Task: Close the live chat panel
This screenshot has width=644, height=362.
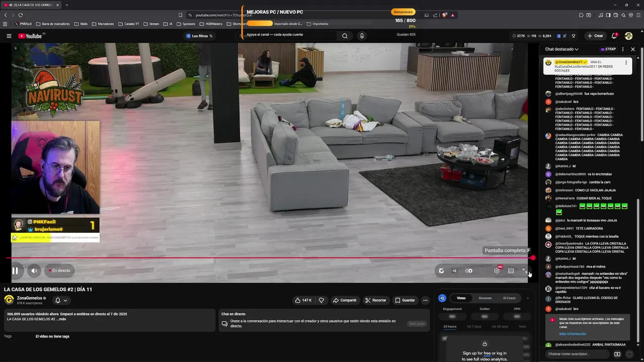Action: (x=633, y=49)
